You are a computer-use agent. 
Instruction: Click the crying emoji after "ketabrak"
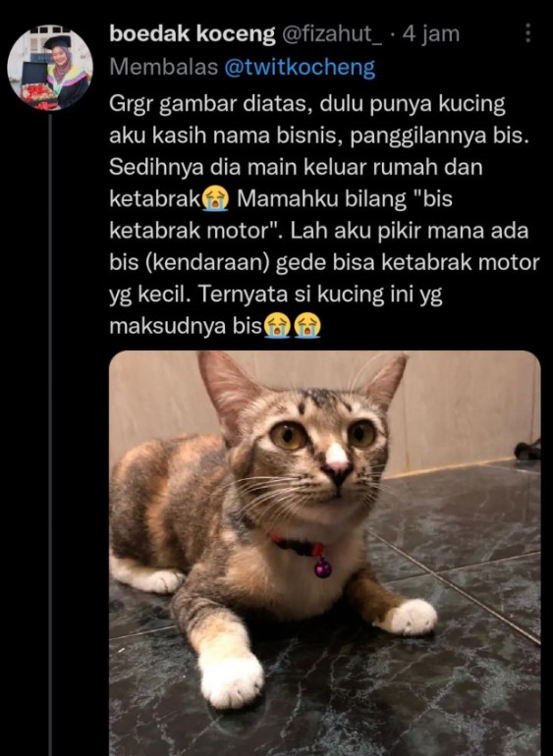tap(216, 199)
